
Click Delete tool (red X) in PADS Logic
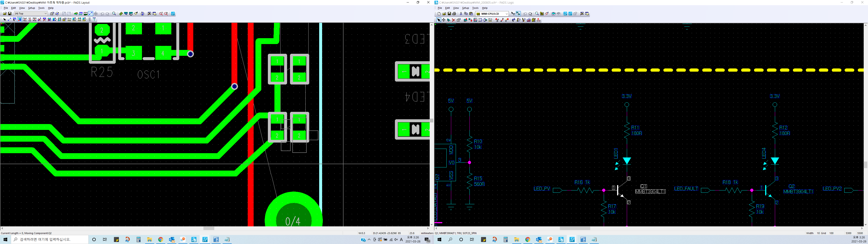coord(454,20)
